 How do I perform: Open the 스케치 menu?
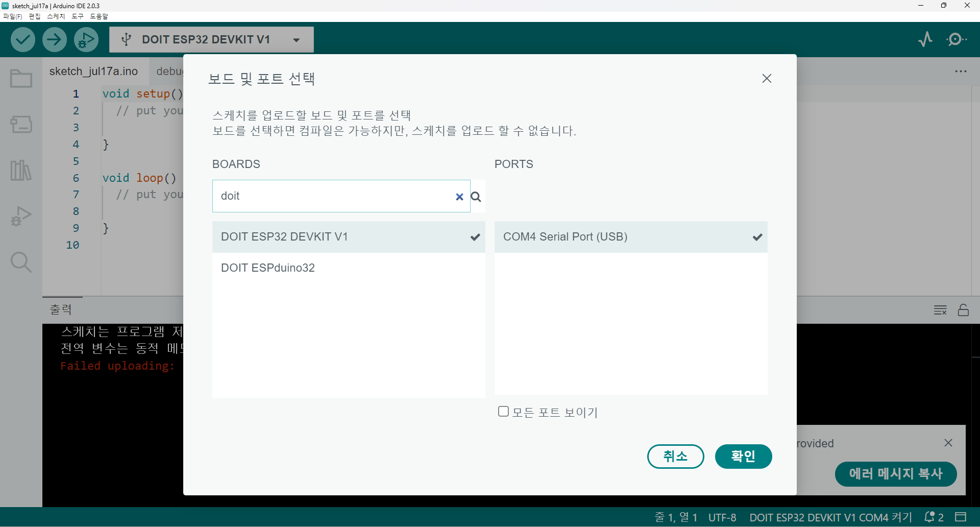[x=56, y=16]
